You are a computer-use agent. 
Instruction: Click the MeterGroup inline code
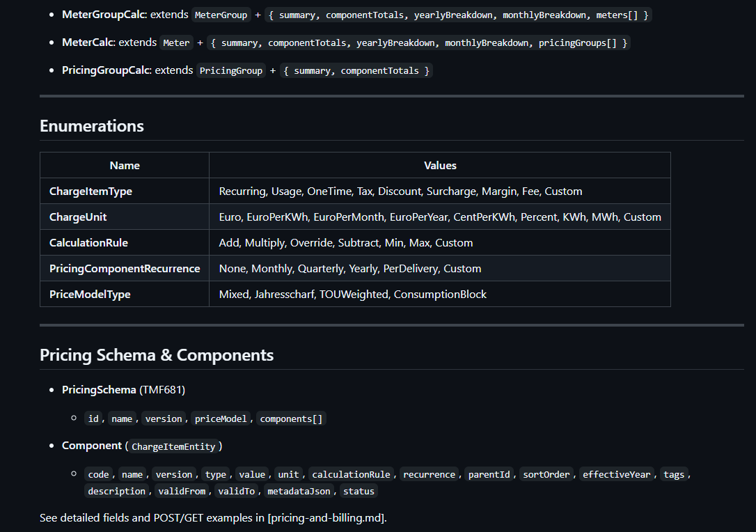click(x=221, y=15)
